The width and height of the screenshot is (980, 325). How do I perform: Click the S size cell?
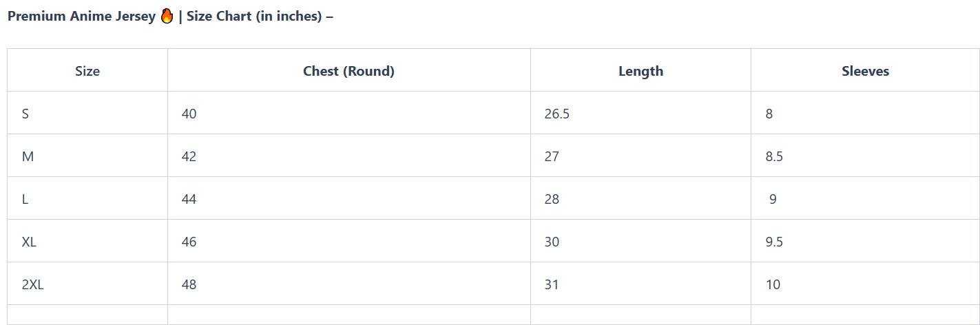[x=25, y=114]
